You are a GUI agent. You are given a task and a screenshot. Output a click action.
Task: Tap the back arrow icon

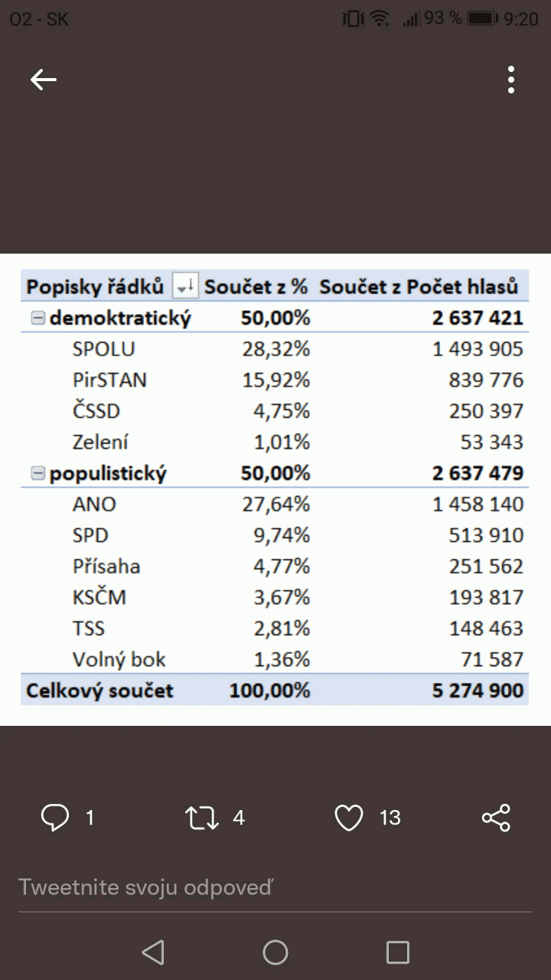click(44, 80)
